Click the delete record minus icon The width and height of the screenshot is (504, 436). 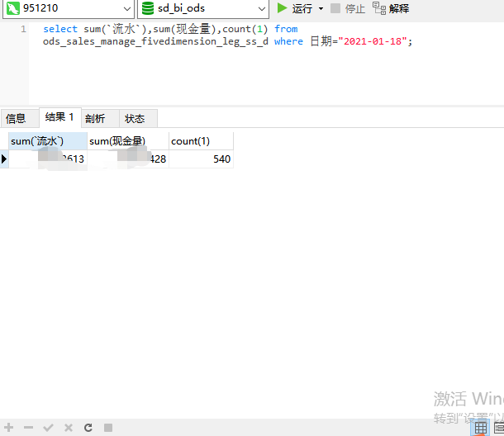28,428
